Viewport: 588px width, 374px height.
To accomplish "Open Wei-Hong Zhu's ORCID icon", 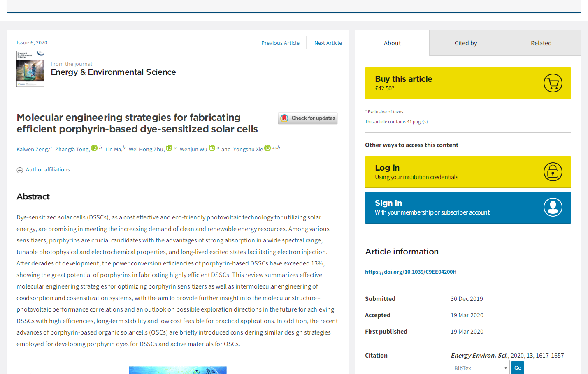I will 169,148.
